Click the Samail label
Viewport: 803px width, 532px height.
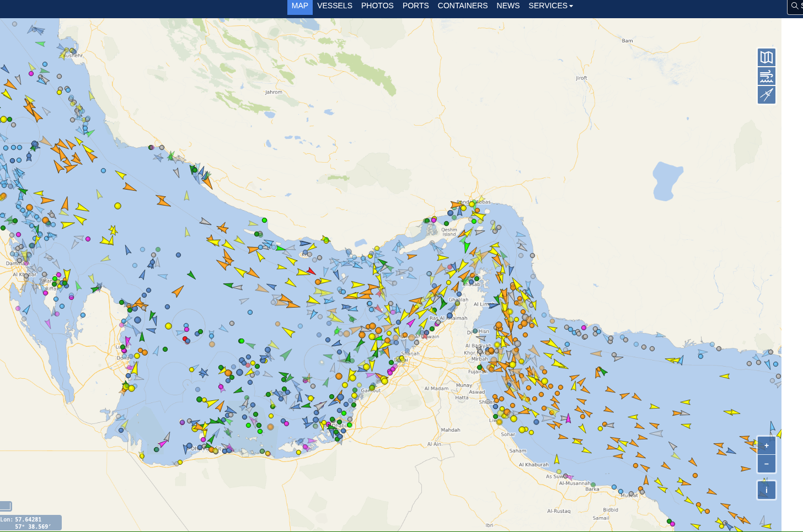point(601,518)
